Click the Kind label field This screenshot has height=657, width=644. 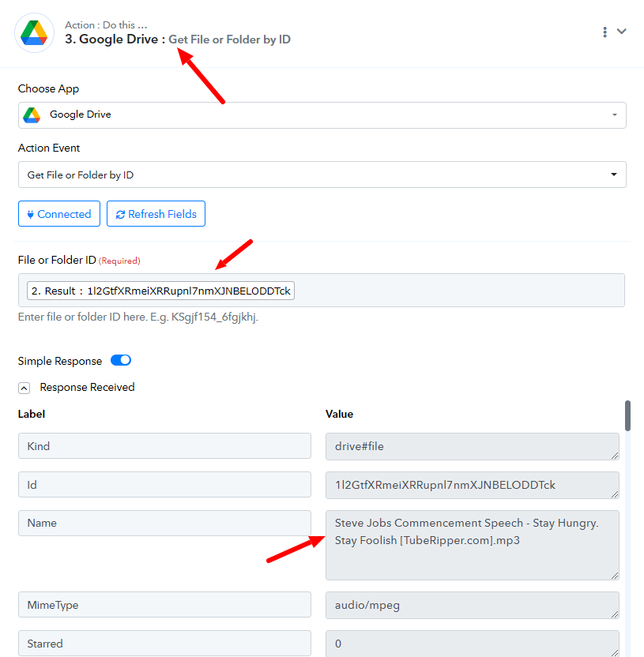click(164, 446)
